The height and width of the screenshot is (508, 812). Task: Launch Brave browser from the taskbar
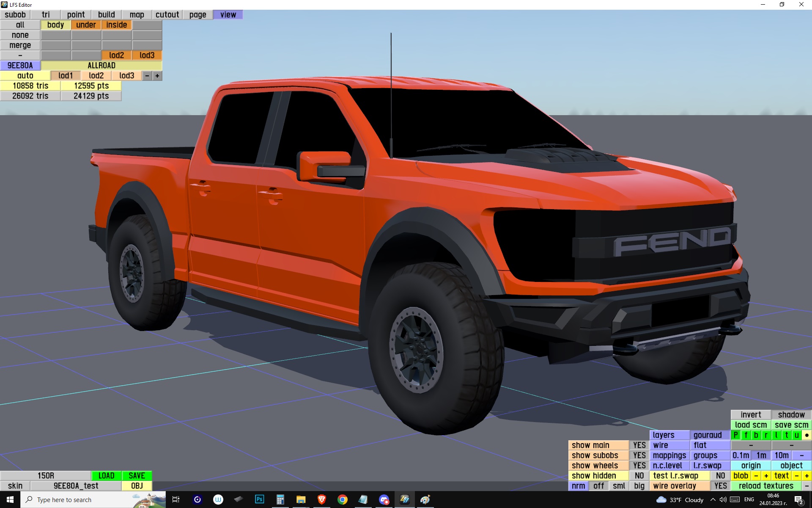[x=322, y=500]
